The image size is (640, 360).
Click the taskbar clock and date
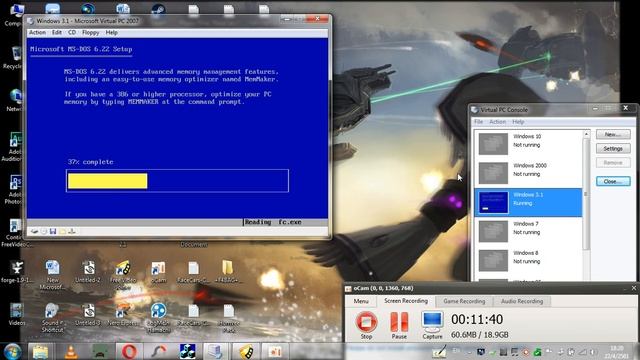(x=617, y=352)
